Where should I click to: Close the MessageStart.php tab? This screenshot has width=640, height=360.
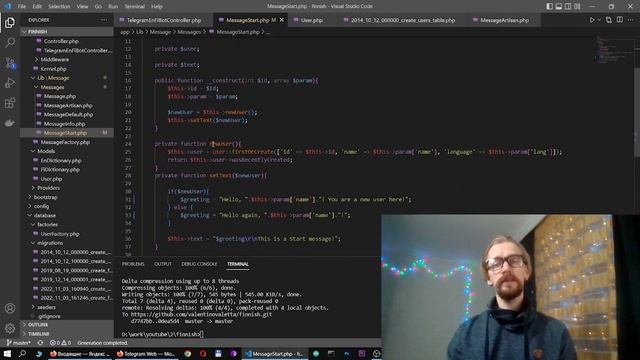pyautogui.click(x=282, y=20)
